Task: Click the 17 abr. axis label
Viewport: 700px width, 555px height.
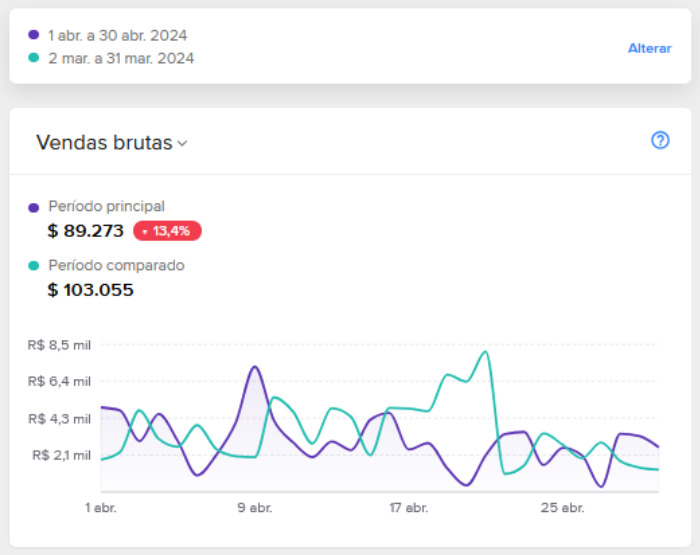Action: (408, 508)
